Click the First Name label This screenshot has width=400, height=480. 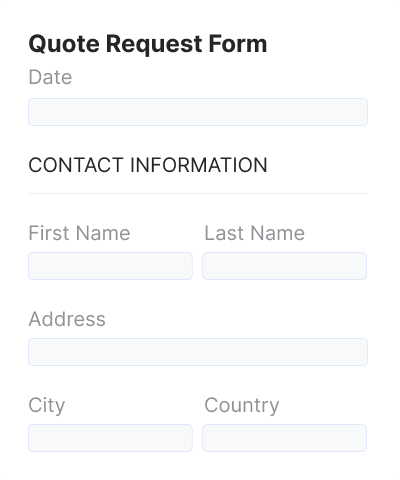click(79, 233)
